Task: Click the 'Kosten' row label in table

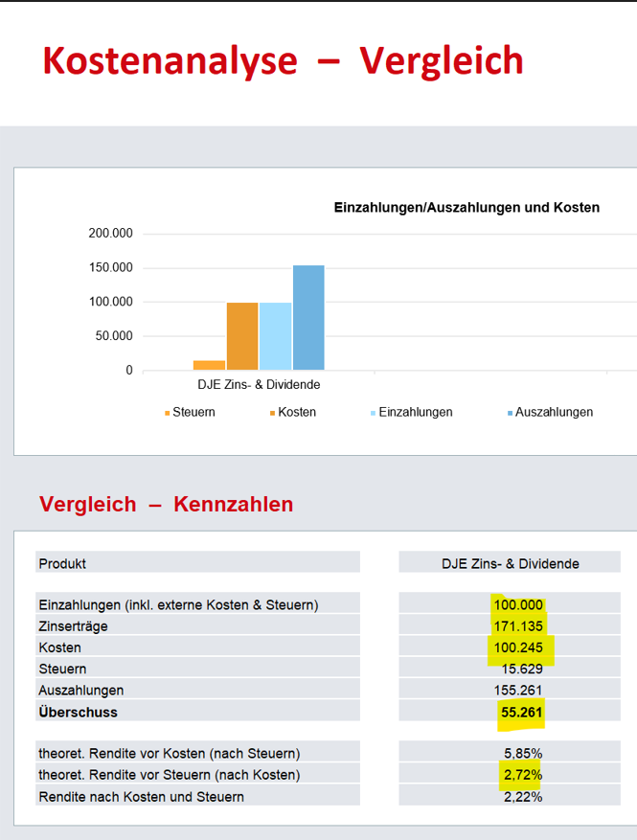Action: coord(59,647)
